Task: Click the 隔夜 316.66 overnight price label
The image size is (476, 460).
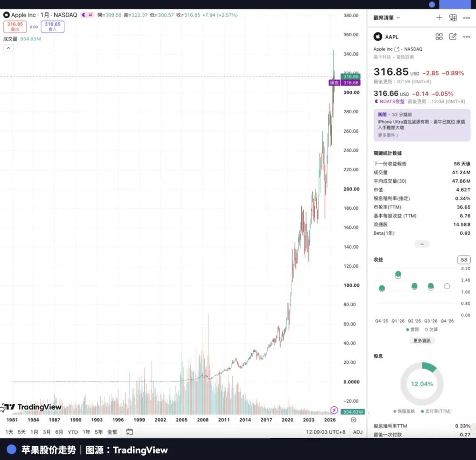Action: [x=345, y=82]
